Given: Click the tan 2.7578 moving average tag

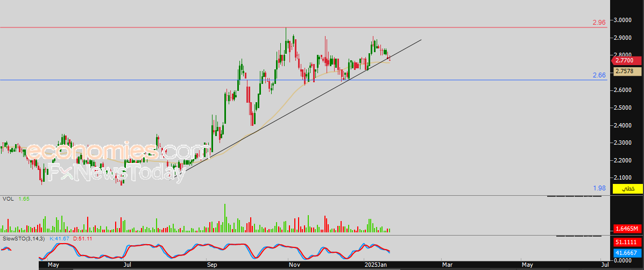Looking at the screenshot, I should (627, 72).
